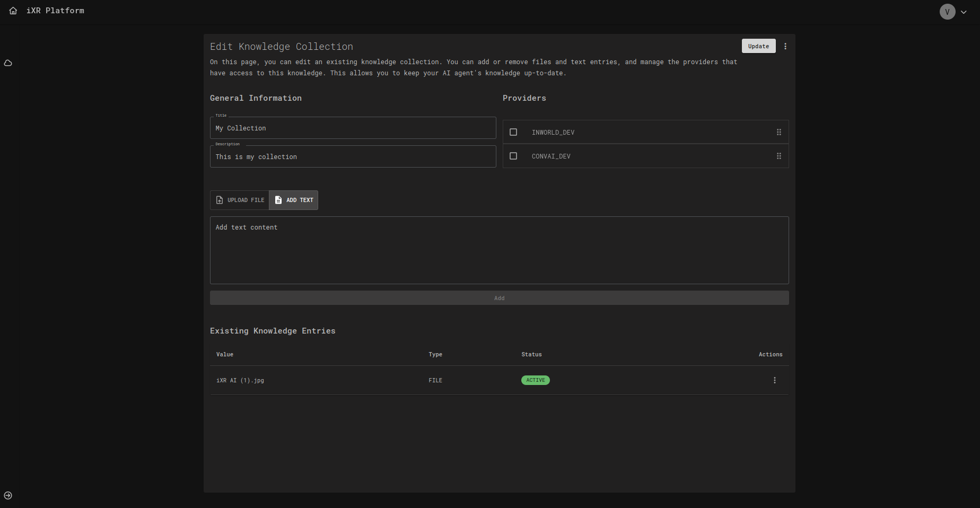Click the Add button below the text area
This screenshot has height=508, width=980.
[x=499, y=298]
